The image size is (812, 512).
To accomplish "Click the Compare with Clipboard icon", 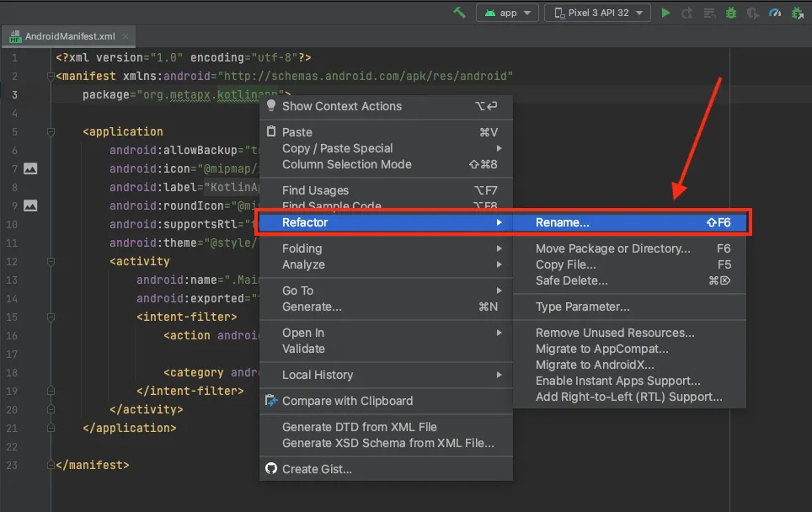I will [271, 401].
